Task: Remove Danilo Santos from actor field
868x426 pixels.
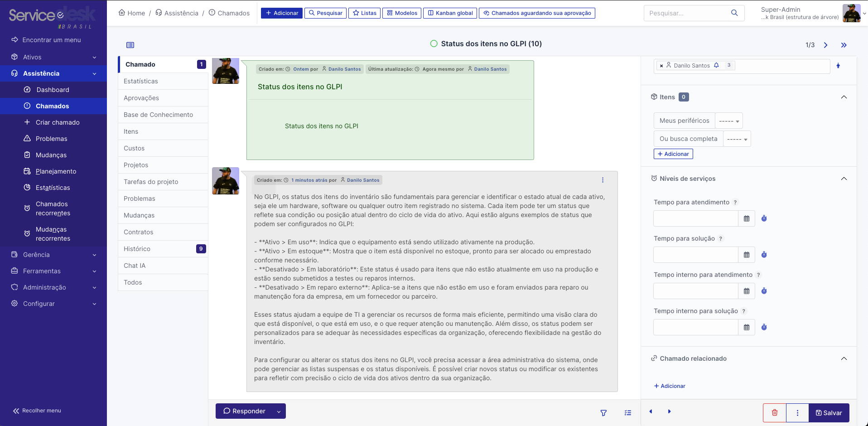Action: click(661, 66)
